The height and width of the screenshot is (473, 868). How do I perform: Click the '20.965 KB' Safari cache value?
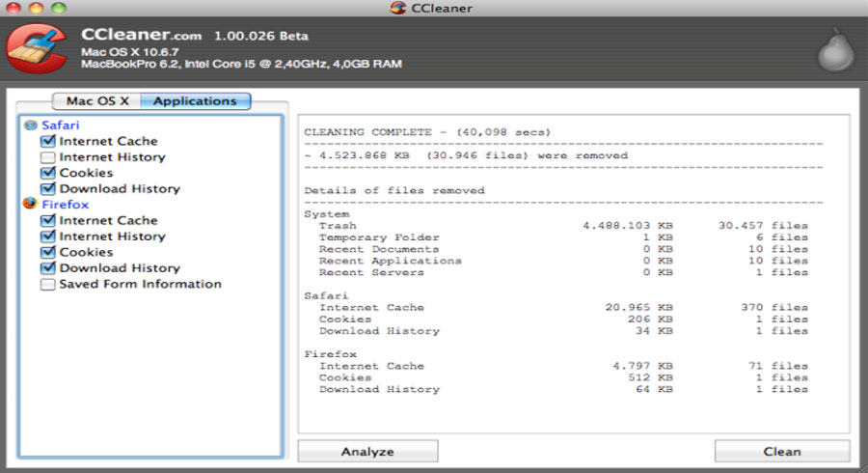coord(638,307)
